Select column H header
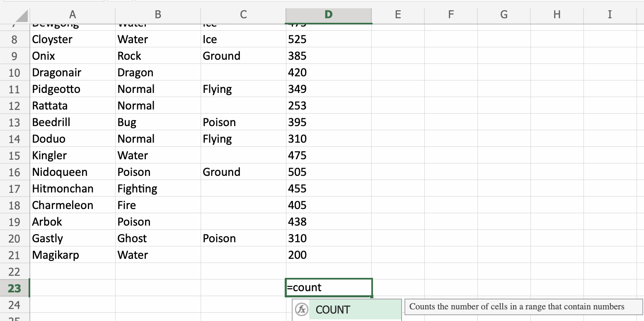Viewport: 644px width, 321px height. [557, 15]
